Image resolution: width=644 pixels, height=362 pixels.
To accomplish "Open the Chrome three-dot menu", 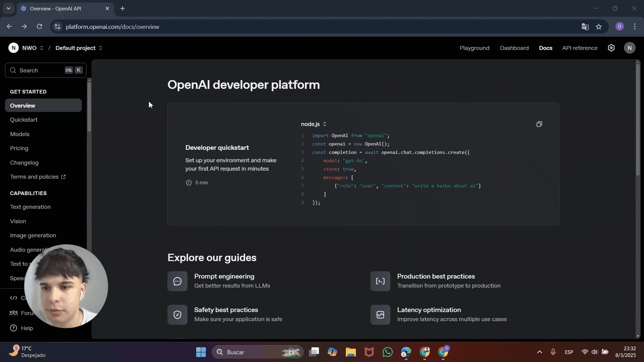I will pos(635,26).
